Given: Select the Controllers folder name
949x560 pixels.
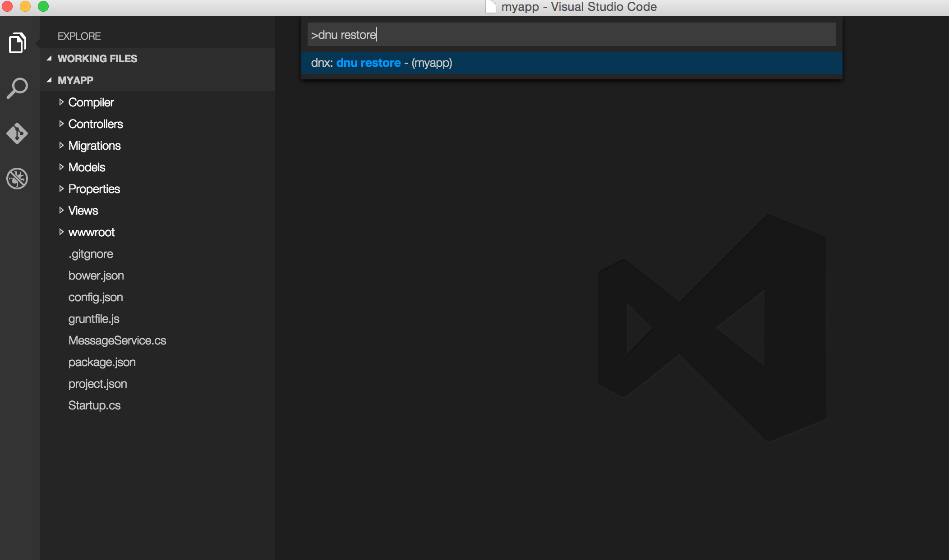Looking at the screenshot, I should (96, 124).
